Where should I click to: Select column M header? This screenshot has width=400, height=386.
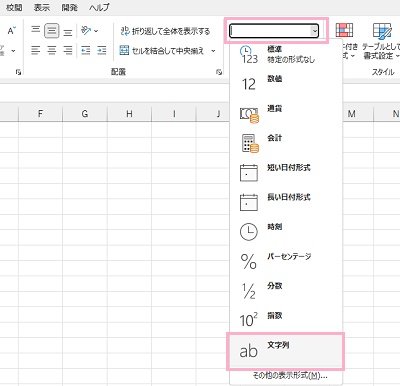tap(352, 114)
